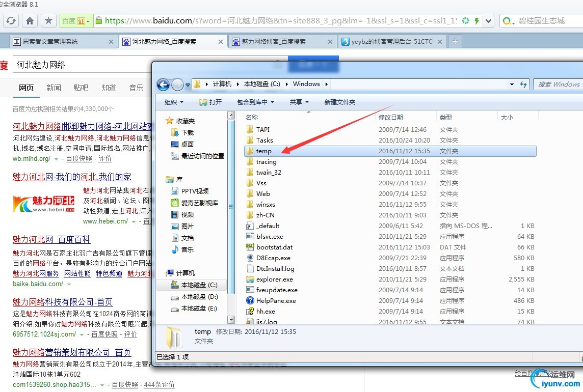The width and height of the screenshot is (583, 392).
Task: Expand browser address bar dropdown arrow
Action: pos(489,21)
